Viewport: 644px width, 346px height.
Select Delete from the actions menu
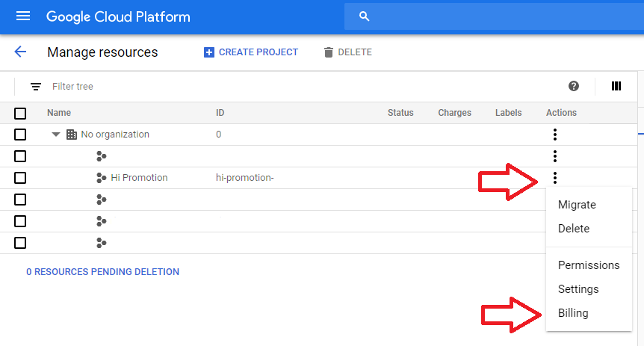point(573,229)
